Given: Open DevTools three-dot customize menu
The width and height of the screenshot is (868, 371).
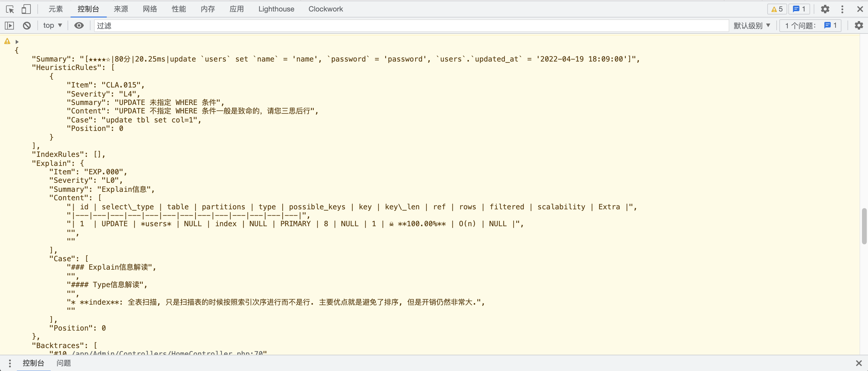Looking at the screenshot, I should [x=842, y=9].
